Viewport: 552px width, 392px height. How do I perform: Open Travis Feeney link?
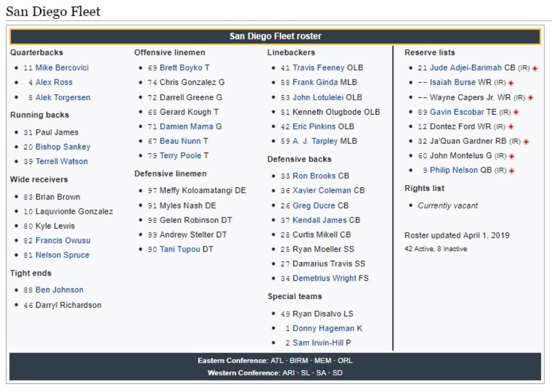[x=319, y=68]
